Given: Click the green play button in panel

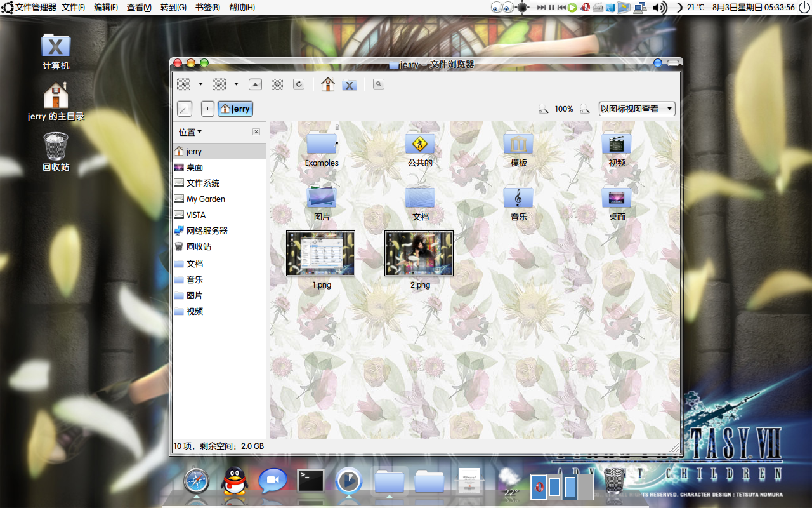Looking at the screenshot, I should pos(572,8).
